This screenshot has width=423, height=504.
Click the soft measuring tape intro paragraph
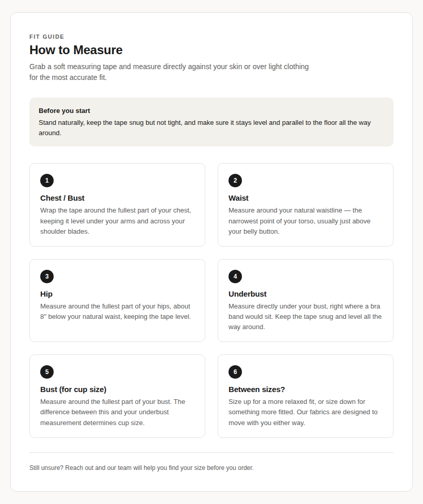169,72
